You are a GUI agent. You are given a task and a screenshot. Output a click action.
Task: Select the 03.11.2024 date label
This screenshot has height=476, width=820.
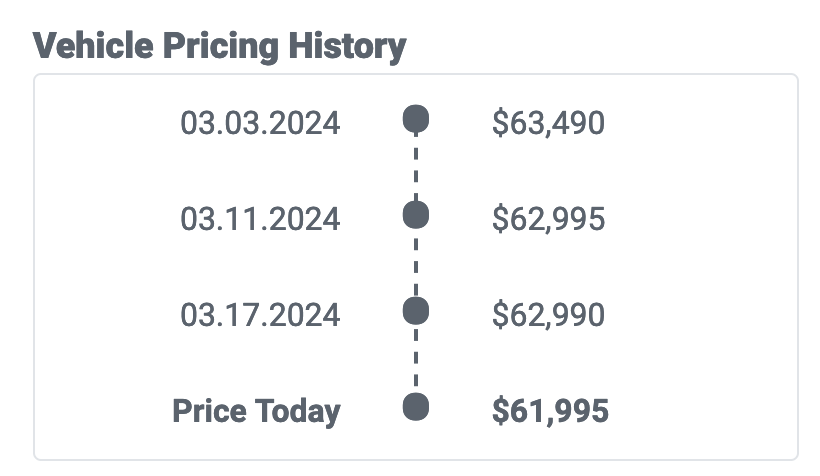pyautogui.click(x=260, y=219)
